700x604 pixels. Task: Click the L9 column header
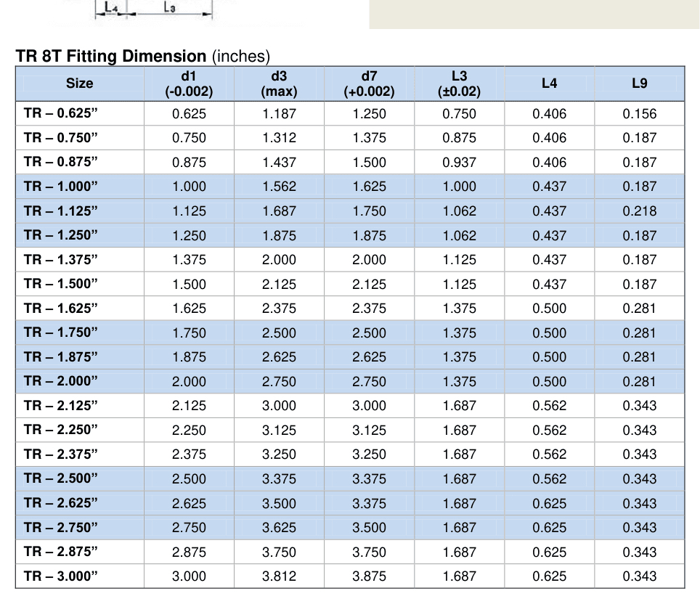tap(639, 83)
